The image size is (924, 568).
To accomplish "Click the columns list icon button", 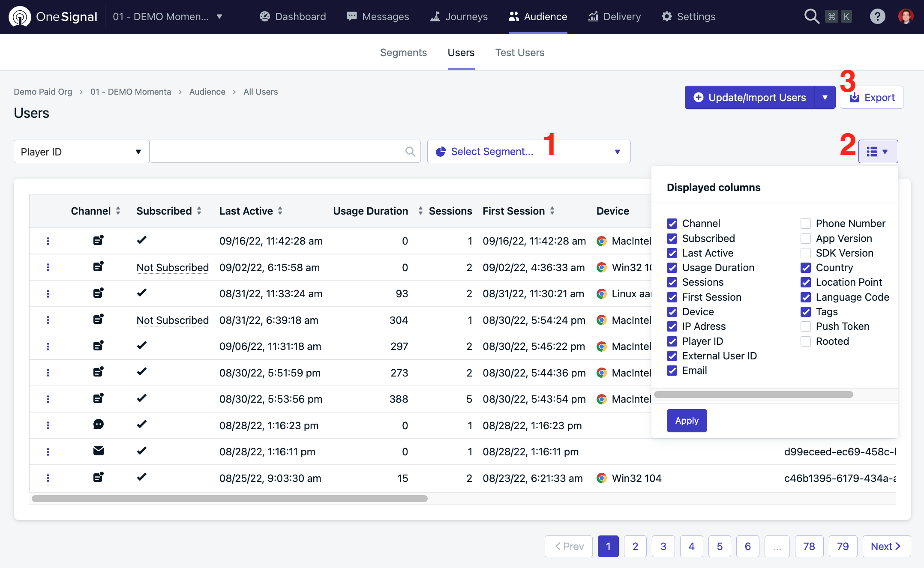I will pos(878,152).
